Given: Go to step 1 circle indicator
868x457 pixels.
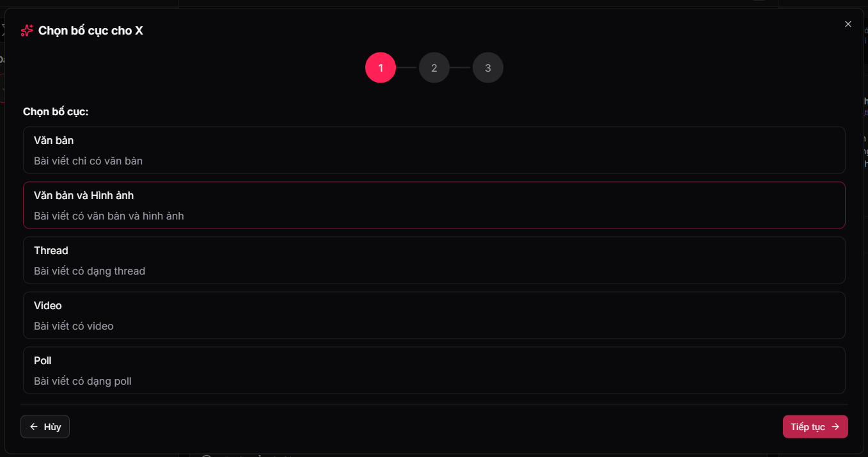Looking at the screenshot, I should 381,68.
